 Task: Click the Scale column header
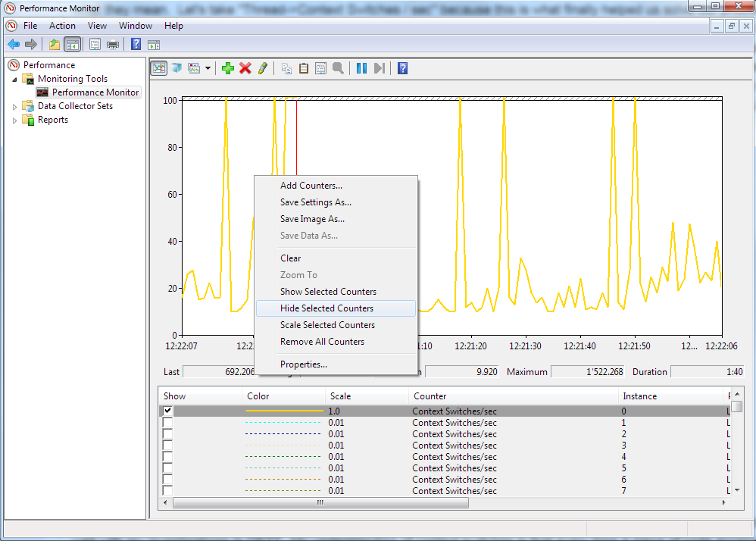click(367, 396)
